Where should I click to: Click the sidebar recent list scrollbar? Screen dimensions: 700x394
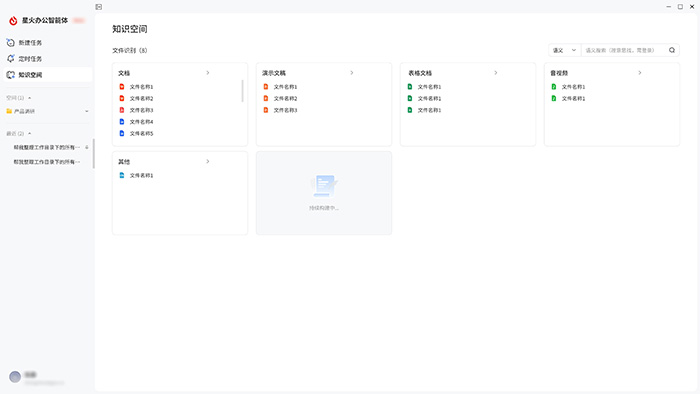tap(93, 153)
